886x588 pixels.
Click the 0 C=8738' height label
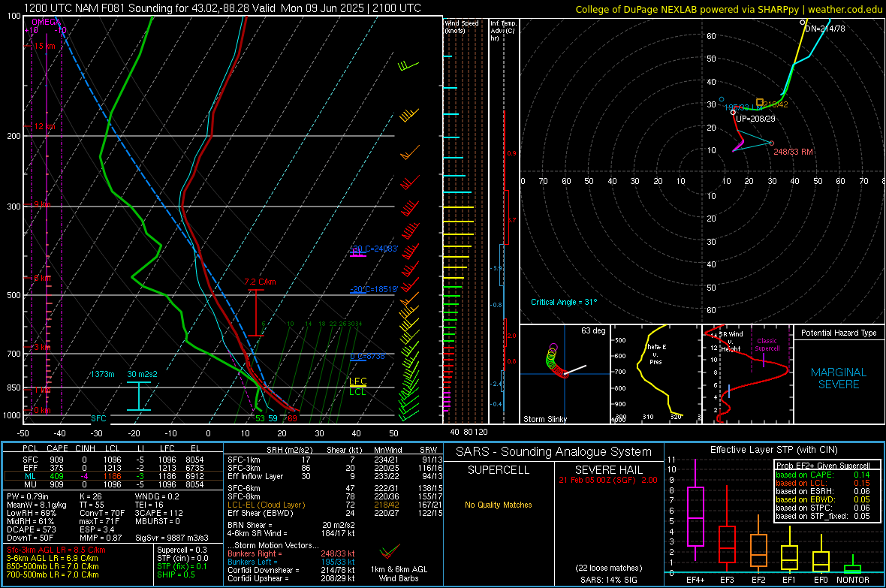pos(368,356)
